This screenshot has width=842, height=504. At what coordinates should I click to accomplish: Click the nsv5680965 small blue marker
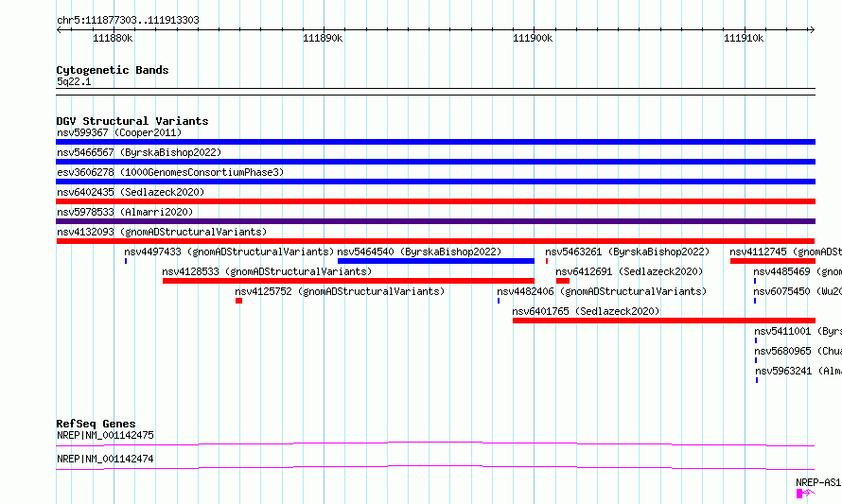click(756, 360)
